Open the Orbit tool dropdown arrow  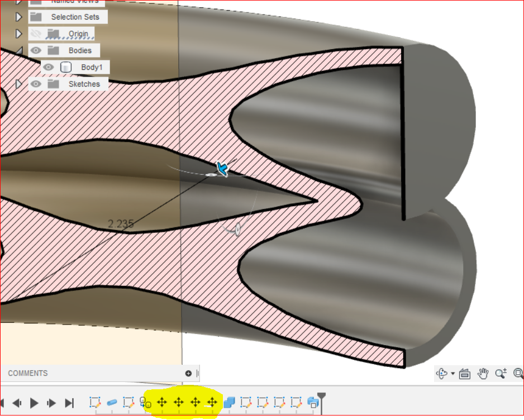click(x=453, y=374)
